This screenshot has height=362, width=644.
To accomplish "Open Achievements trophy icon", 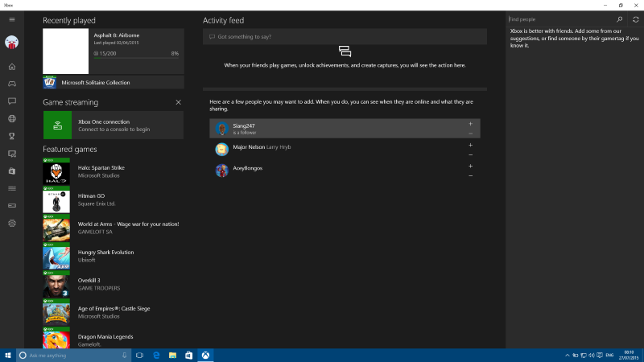I will (12, 136).
